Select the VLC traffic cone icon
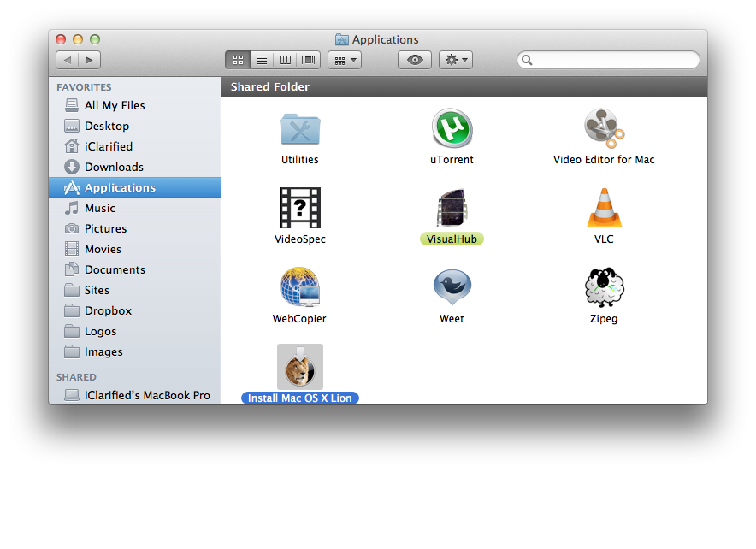This screenshot has height=549, width=756. point(604,208)
